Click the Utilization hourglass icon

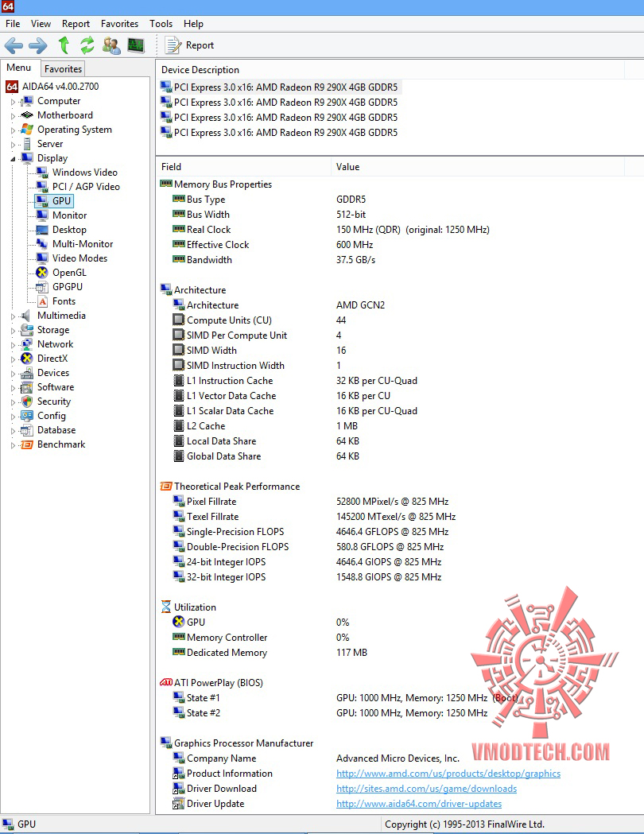[x=166, y=607]
